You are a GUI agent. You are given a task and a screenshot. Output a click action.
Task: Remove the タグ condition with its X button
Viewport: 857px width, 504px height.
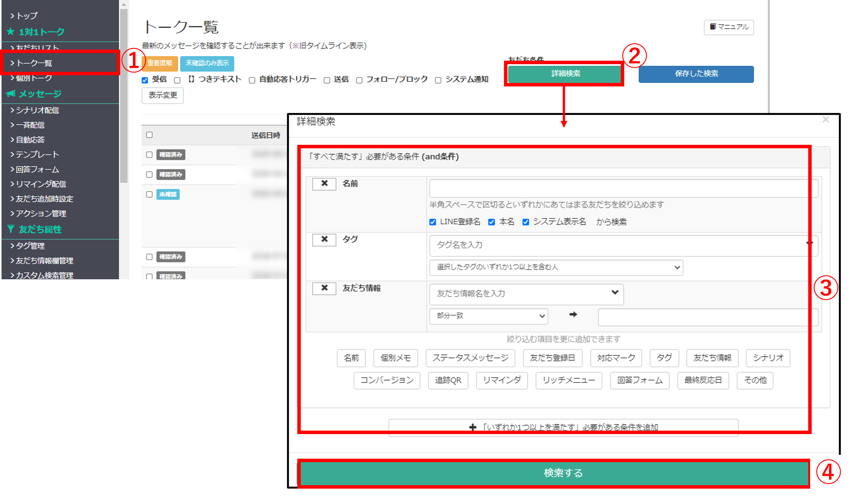click(x=324, y=239)
